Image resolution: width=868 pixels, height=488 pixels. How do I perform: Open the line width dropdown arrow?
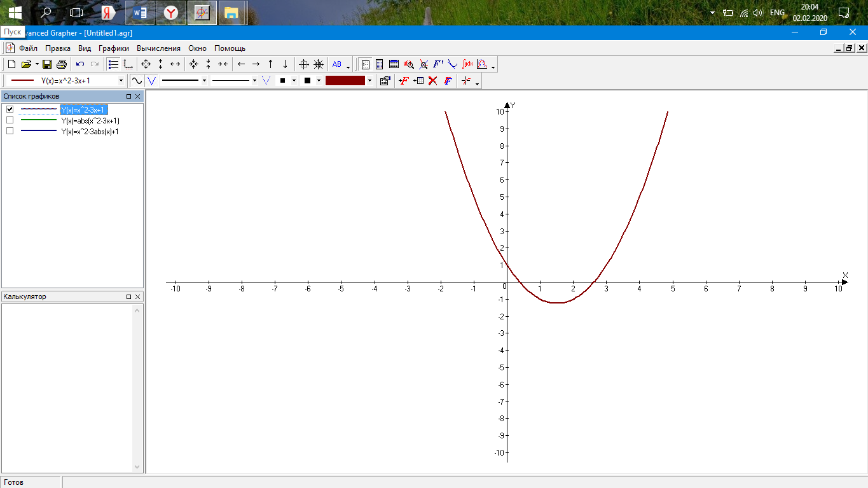[204, 81]
